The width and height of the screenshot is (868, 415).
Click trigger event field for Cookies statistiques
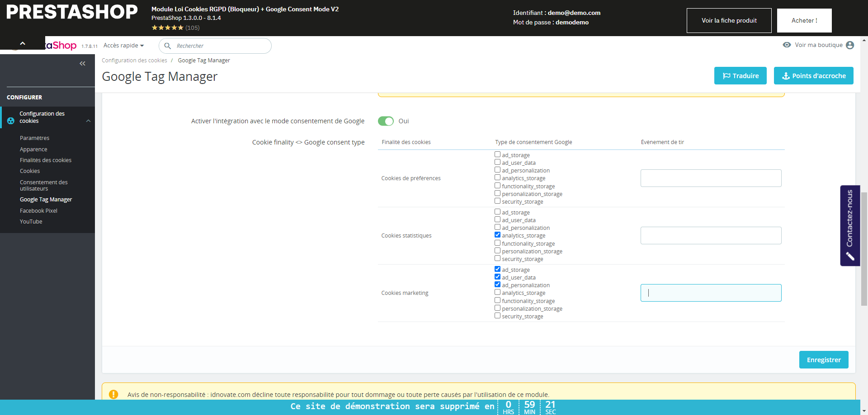click(711, 235)
